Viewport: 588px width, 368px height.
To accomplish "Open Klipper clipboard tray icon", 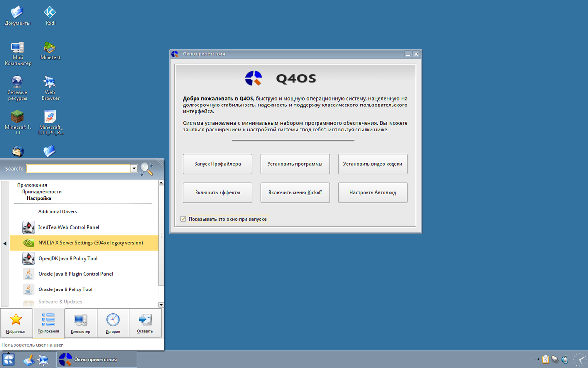I will coord(545,360).
